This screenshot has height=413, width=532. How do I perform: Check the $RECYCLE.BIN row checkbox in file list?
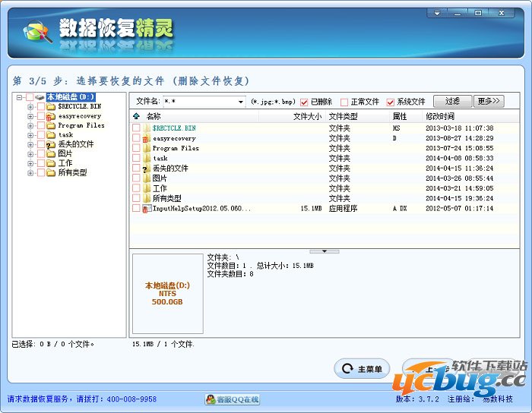136,128
